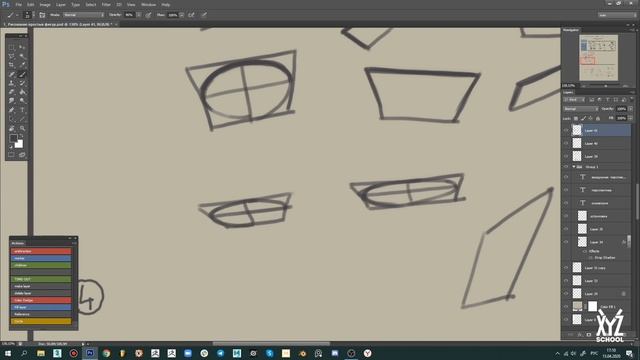This screenshot has height=360, width=640.
Task: Open layer filter Kind dropdown
Action: click(575, 100)
